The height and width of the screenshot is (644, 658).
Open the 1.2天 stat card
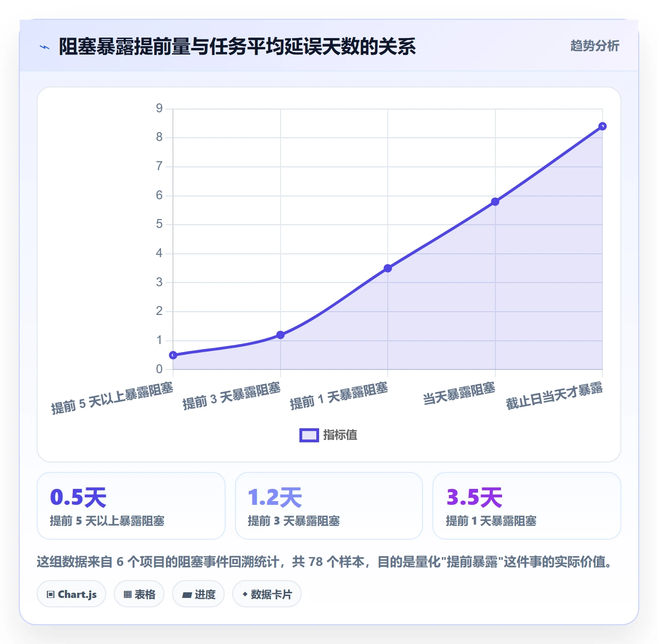click(329, 506)
